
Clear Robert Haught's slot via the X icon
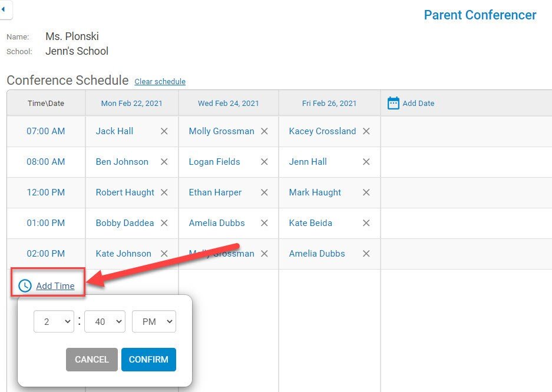[x=164, y=192]
